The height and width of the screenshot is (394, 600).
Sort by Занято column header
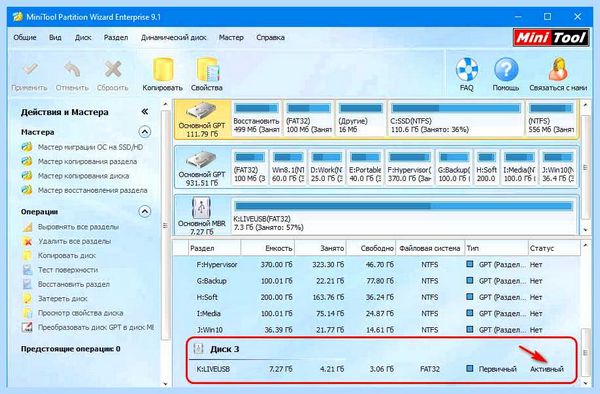point(320,248)
